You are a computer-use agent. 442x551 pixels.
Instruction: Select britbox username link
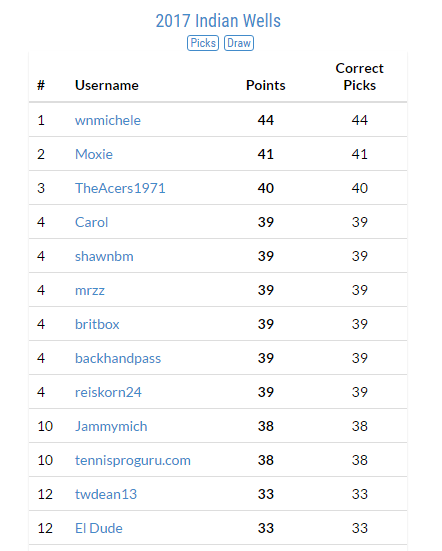tap(97, 324)
